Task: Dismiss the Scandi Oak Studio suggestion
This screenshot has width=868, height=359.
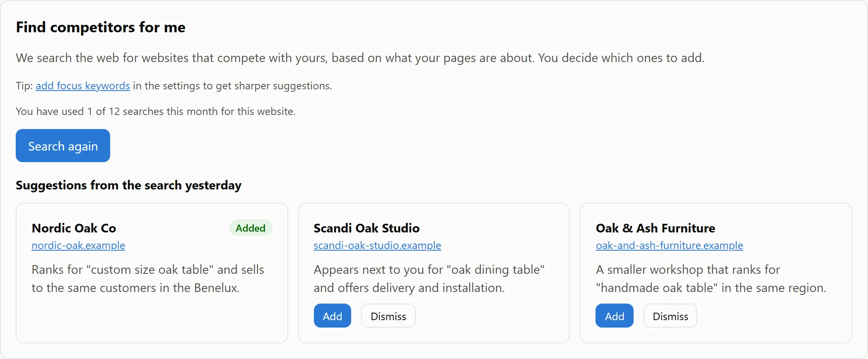Action: point(388,316)
